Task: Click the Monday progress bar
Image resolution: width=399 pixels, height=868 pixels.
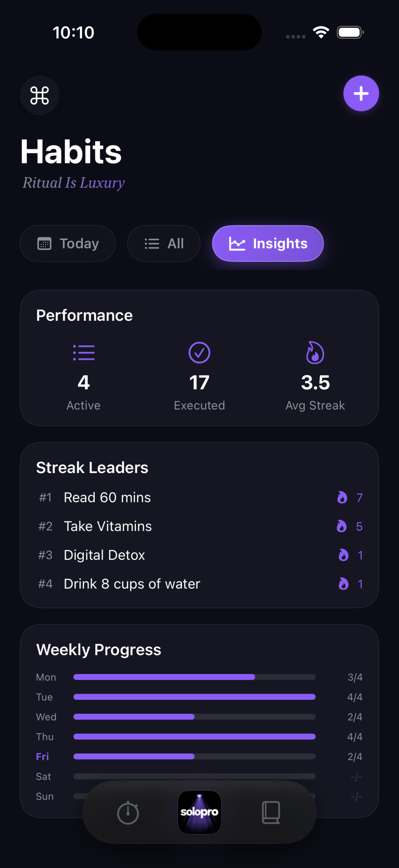Action: click(x=194, y=677)
